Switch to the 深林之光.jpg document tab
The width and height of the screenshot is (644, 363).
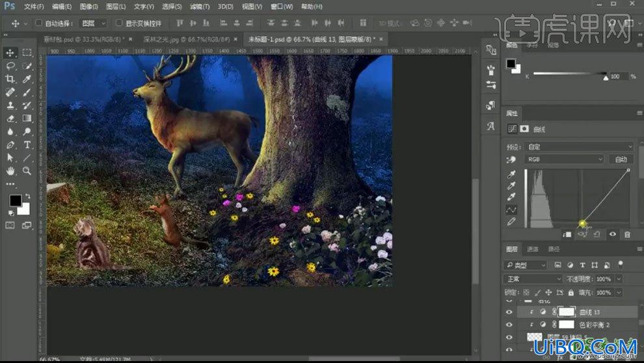pos(187,40)
